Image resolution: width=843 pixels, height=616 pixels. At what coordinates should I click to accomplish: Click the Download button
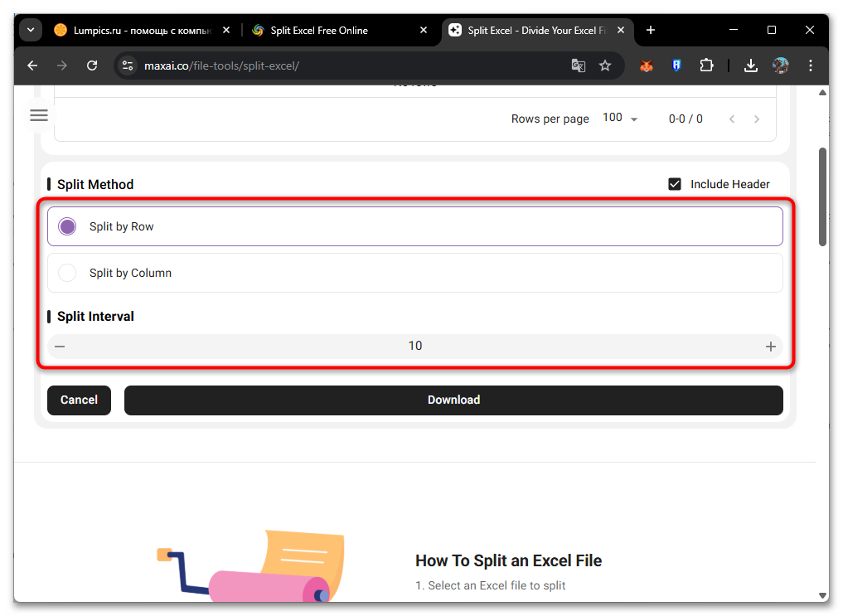coord(453,400)
